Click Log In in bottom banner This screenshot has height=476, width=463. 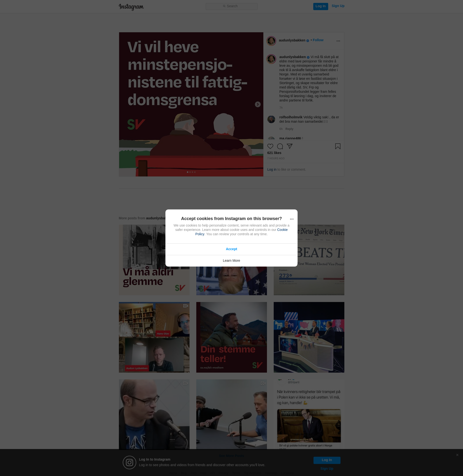point(327,460)
